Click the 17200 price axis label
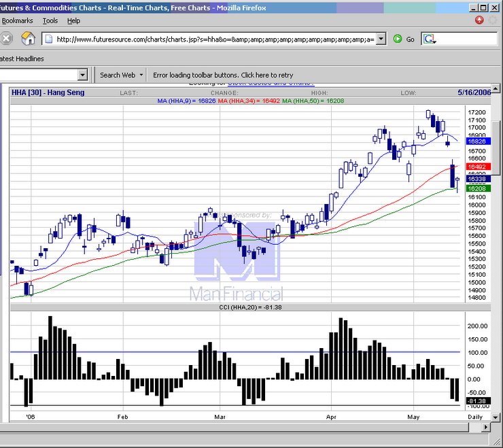This screenshot has width=503, height=448. [x=476, y=112]
